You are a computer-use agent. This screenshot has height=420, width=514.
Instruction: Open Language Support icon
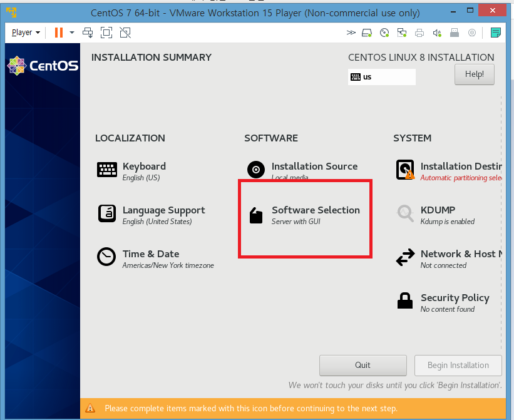(x=107, y=213)
